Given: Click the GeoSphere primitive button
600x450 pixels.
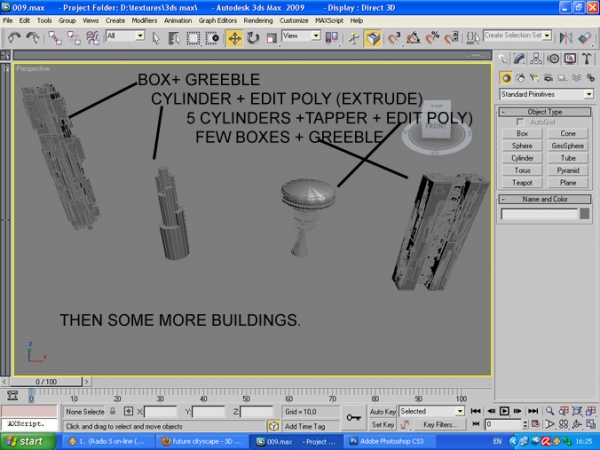Looking at the screenshot, I should [567, 146].
